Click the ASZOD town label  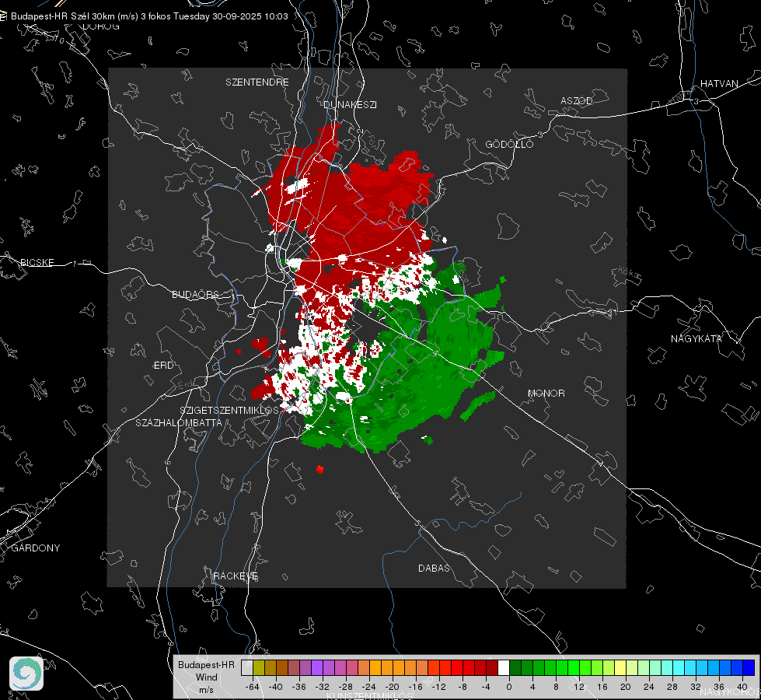tap(576, 100)
